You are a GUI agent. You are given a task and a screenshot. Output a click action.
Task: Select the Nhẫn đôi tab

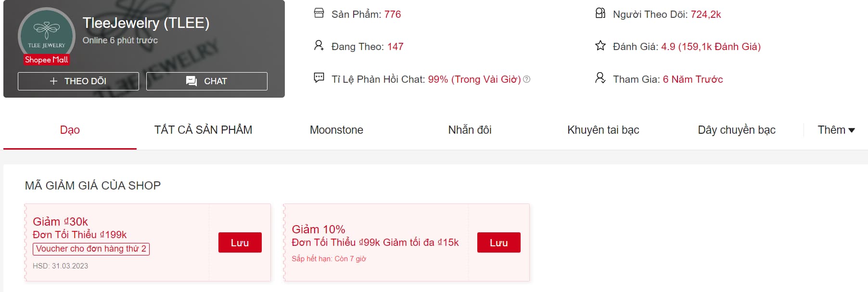(470, 130)
